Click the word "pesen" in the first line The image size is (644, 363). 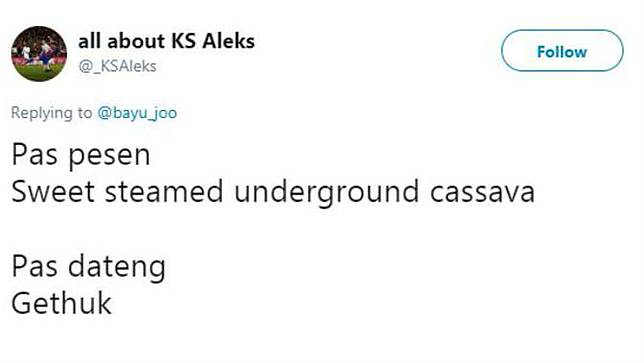click(x=109, y=157)
